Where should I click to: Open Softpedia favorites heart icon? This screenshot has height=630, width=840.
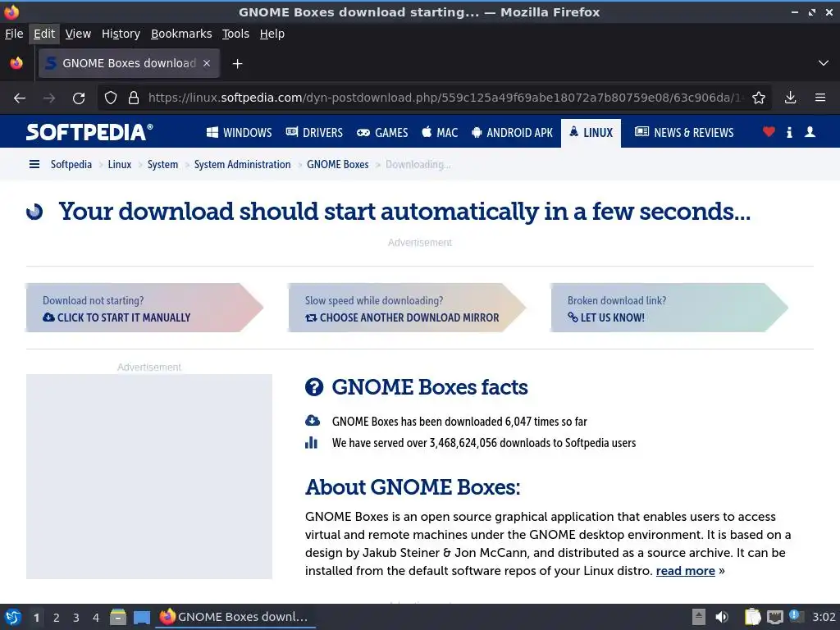pyautogui.click(x=769, y=132)
